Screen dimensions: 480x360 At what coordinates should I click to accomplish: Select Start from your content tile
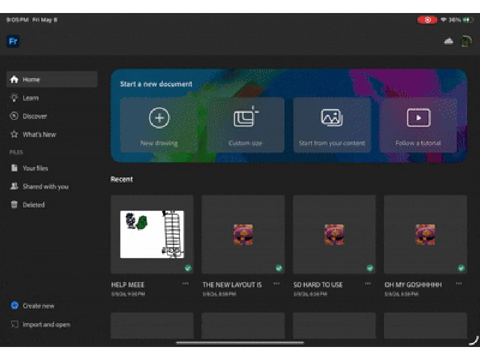tap(332, 125)
